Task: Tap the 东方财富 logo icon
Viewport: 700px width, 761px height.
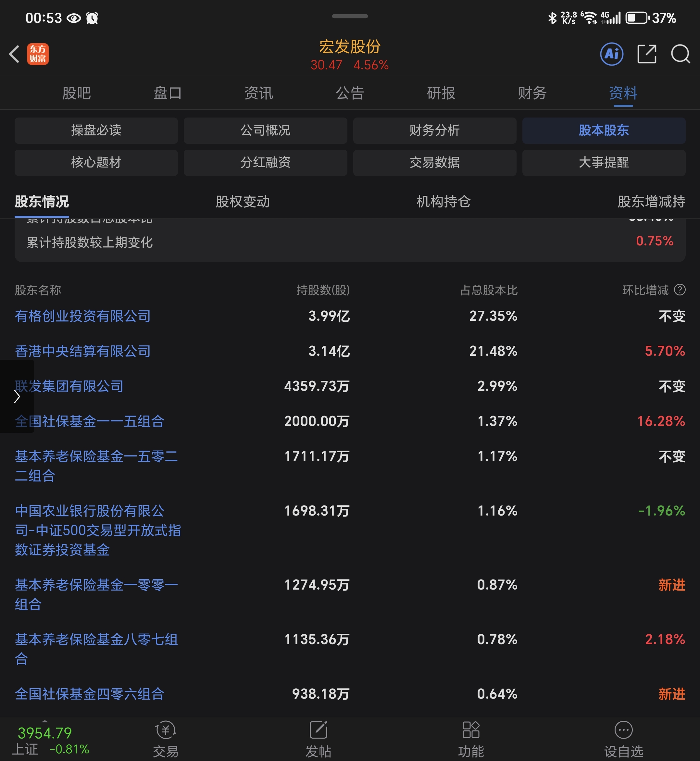Action: (38, 54)
